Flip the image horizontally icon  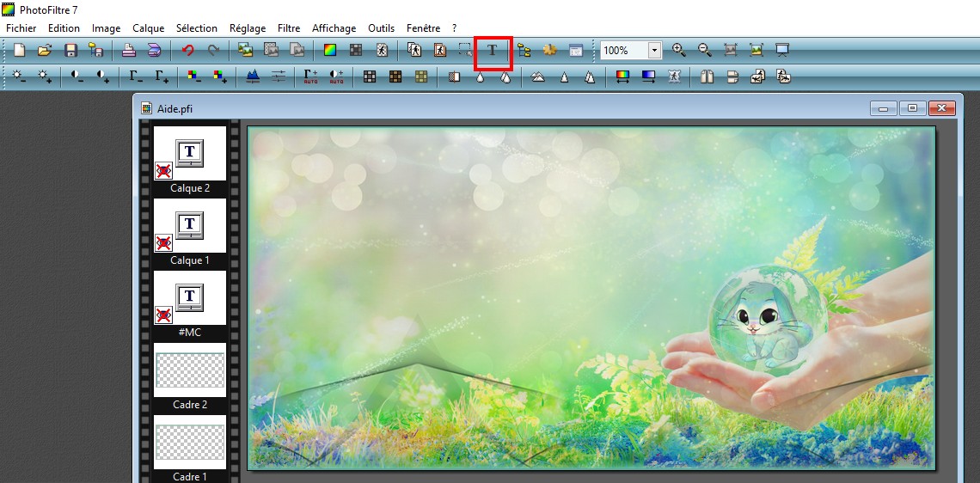[x=707, y=76]
